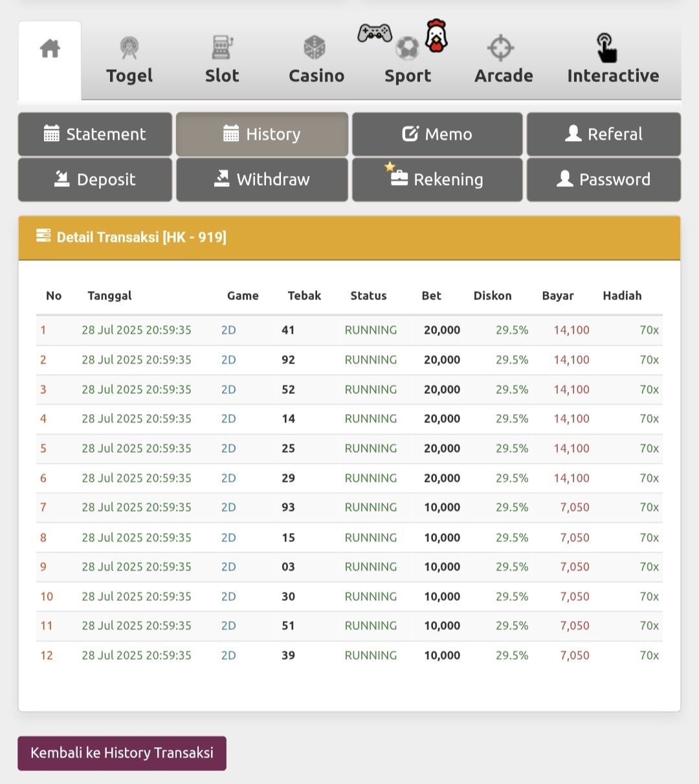
Task: Go to the Referal page
Action: [603, 135]
